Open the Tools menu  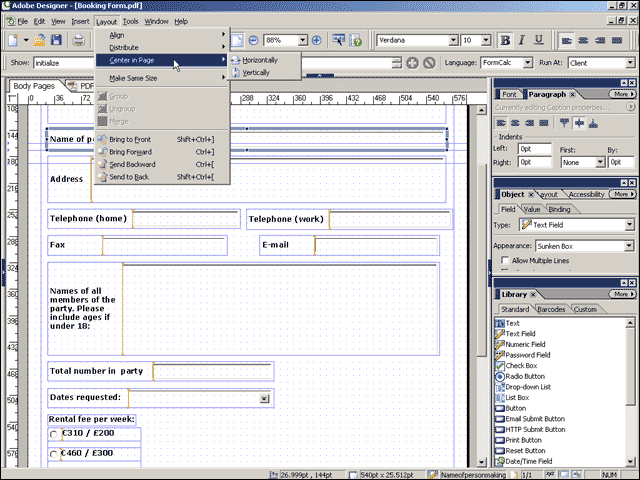[x=130, y=21]
